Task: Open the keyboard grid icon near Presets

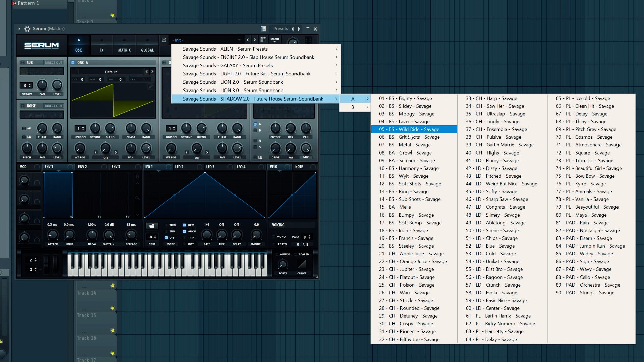Action: tap(263, 28)
